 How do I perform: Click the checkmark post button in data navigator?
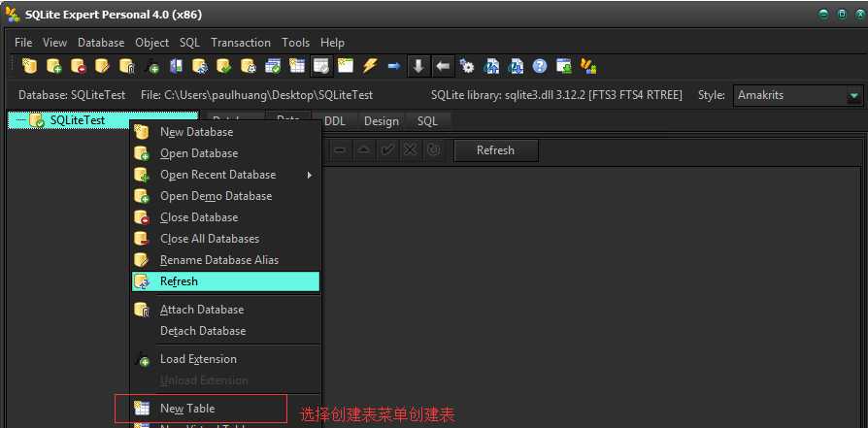tap(387, 150)
